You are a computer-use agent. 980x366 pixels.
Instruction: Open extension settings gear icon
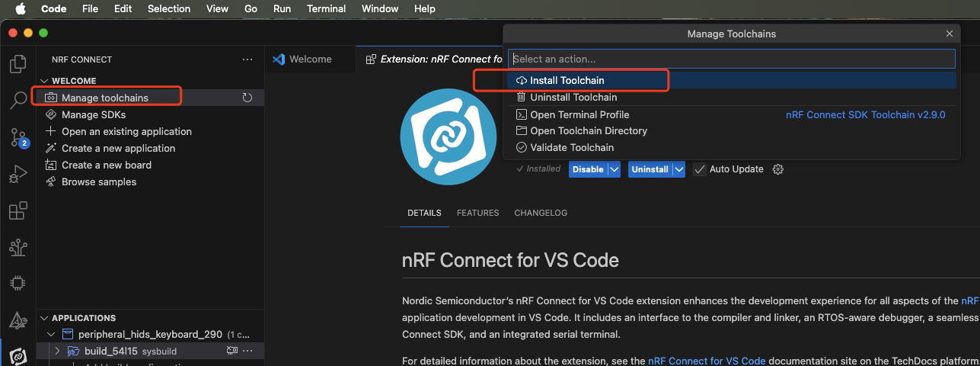(x=778, y=169)
